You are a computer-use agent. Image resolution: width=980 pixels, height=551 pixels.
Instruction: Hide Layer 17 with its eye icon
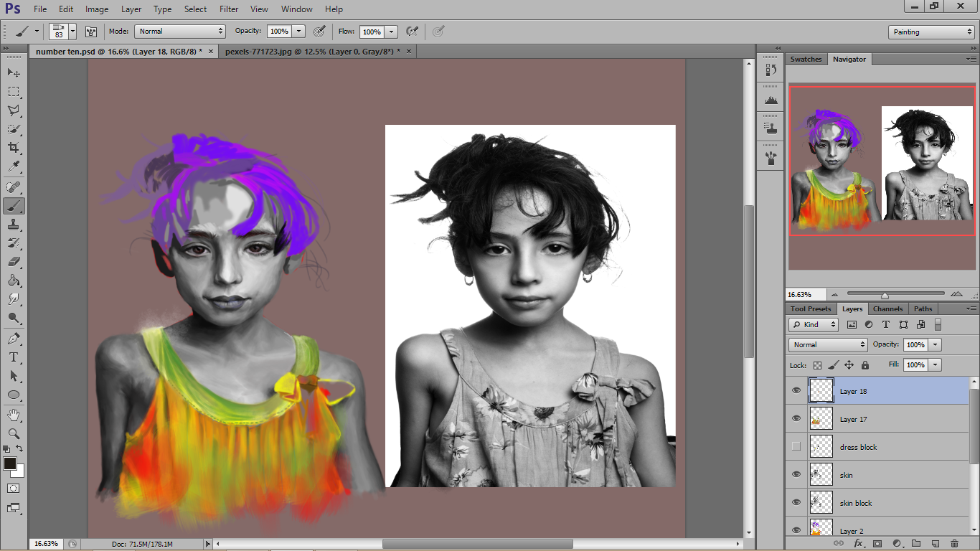(x=796, y=419)
